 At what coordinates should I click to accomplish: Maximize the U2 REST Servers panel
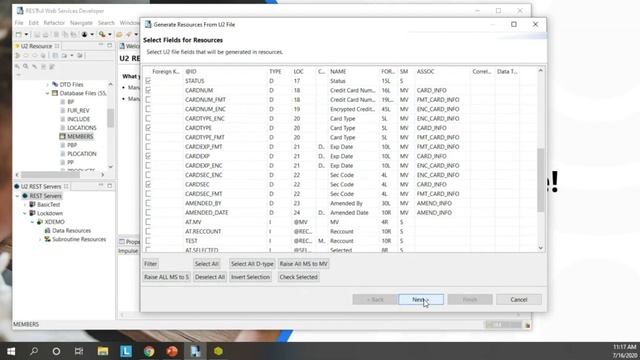(109, 186)
